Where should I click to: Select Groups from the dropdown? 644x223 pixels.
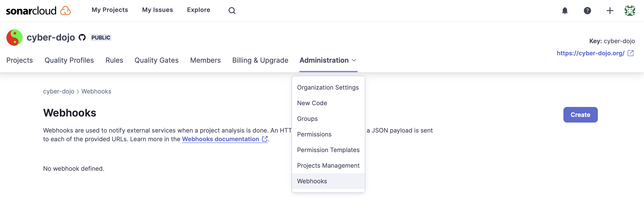click(328, 119)
